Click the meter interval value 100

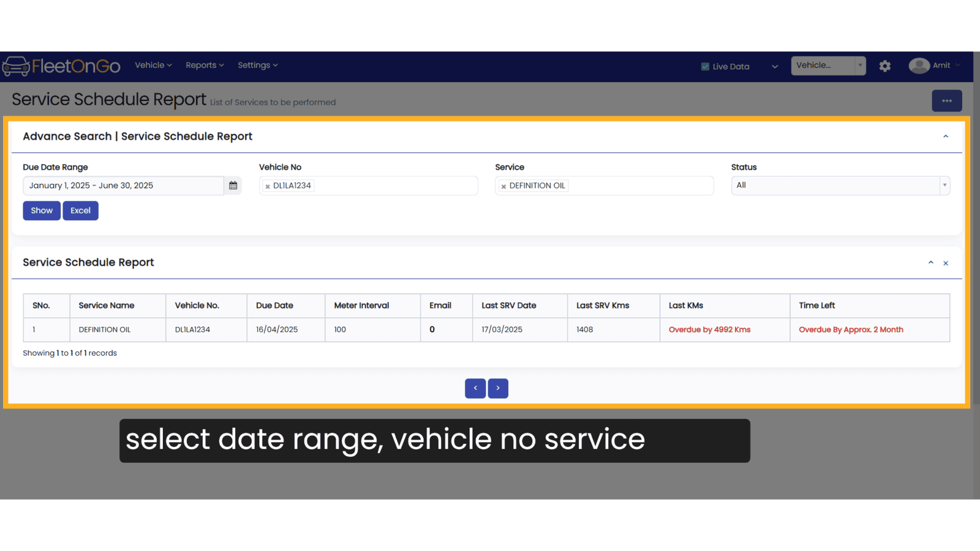pos(340,329)
